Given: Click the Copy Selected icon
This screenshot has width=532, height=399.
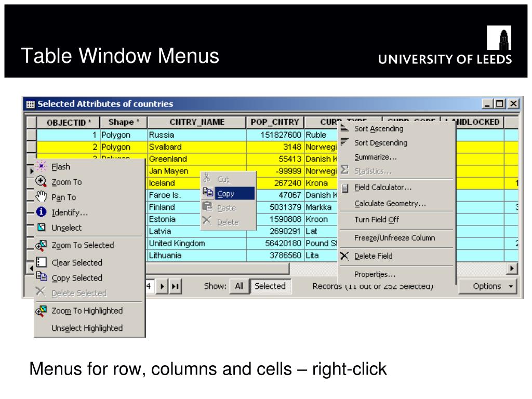Looking at the screenshot, I should (42, 277).
